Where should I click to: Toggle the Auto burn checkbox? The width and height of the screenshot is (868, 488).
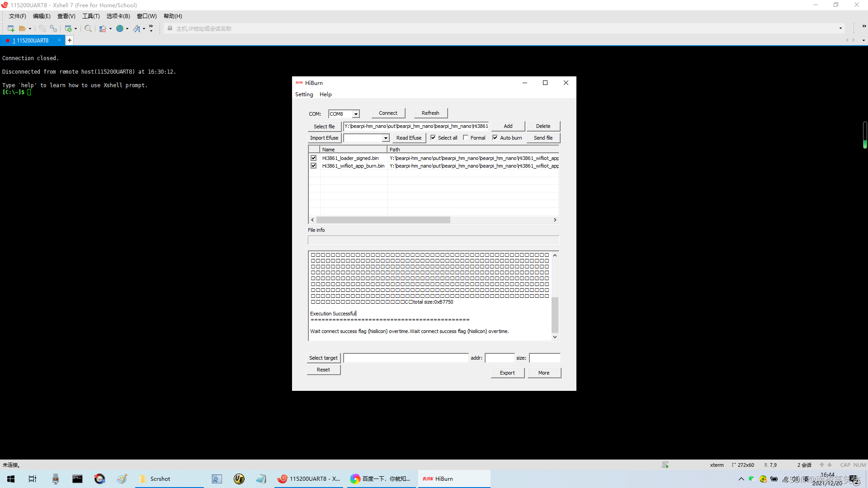(495, 138)
